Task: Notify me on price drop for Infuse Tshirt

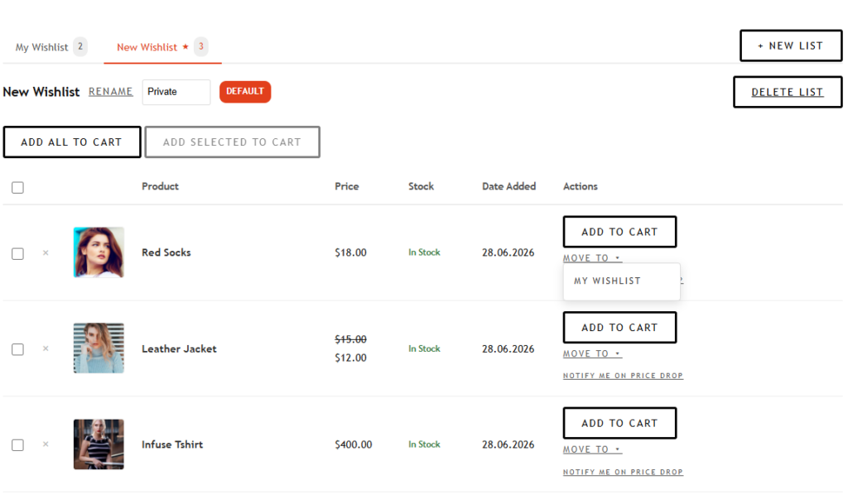Action: [623, 472]
